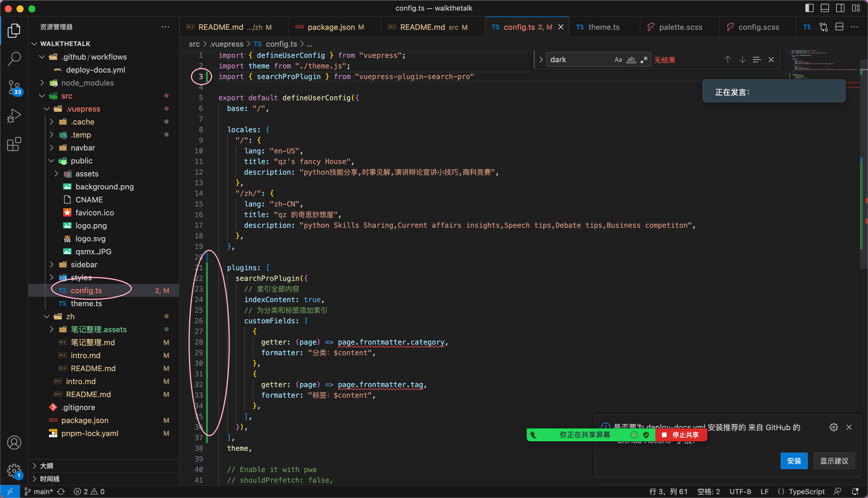This screenshot has width=868, height=498.
Task: Open the Problems errors and warnings indicator
Action: tap(89, 492)
